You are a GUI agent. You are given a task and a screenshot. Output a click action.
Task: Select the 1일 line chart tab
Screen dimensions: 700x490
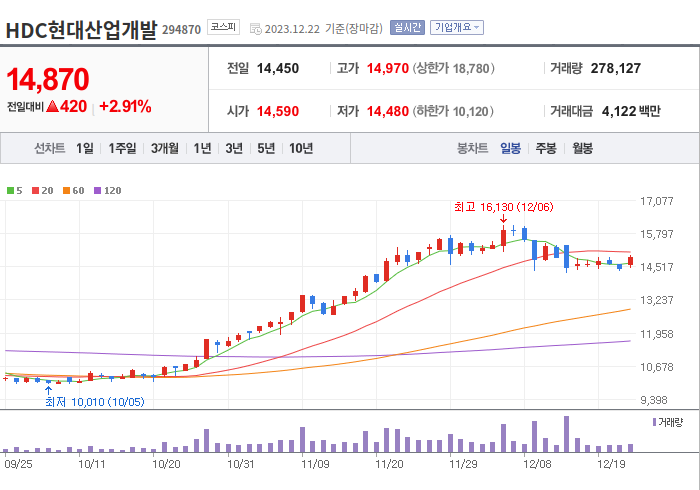coord(85,148)
